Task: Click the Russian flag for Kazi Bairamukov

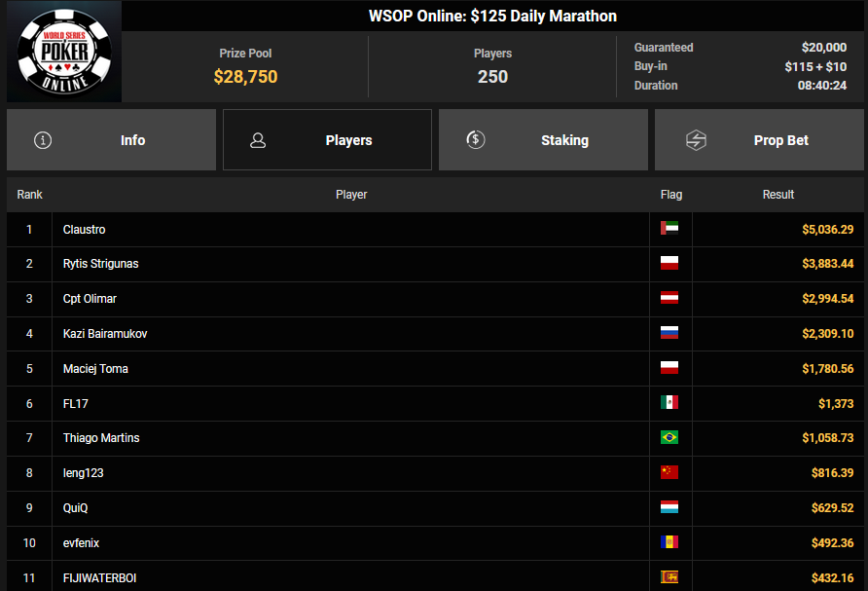Action: pos(669,333)
